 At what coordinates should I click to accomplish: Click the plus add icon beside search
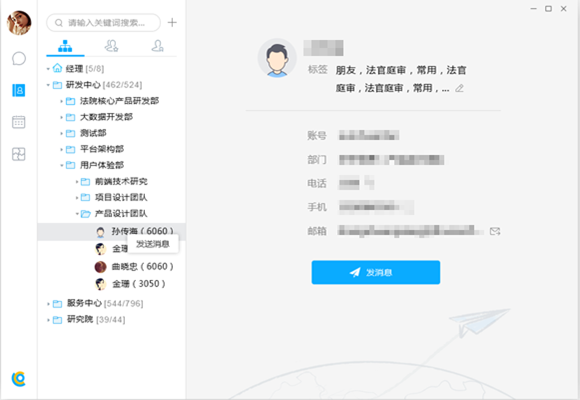(172, 23)
